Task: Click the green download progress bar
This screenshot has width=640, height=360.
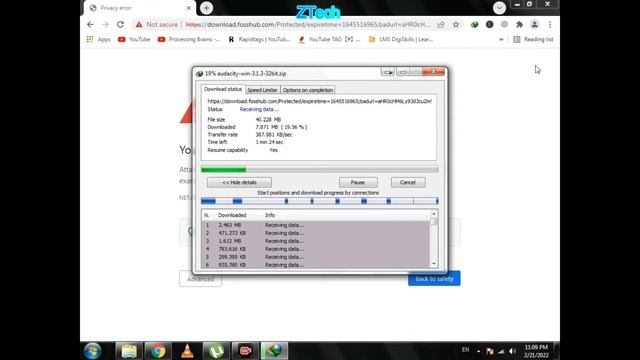Action: (320, 169)
